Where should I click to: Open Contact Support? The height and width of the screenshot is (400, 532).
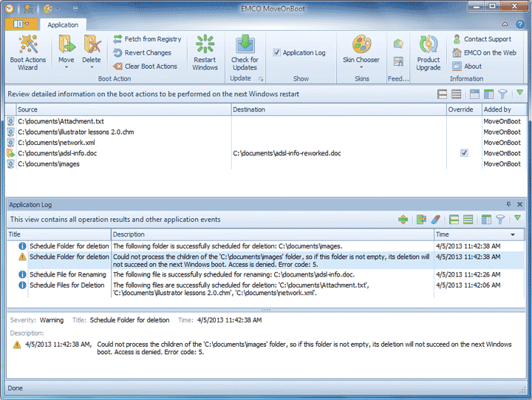487,39
